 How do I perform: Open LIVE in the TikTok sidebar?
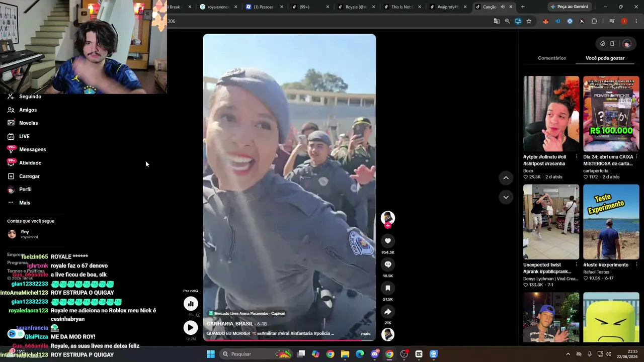19,136
